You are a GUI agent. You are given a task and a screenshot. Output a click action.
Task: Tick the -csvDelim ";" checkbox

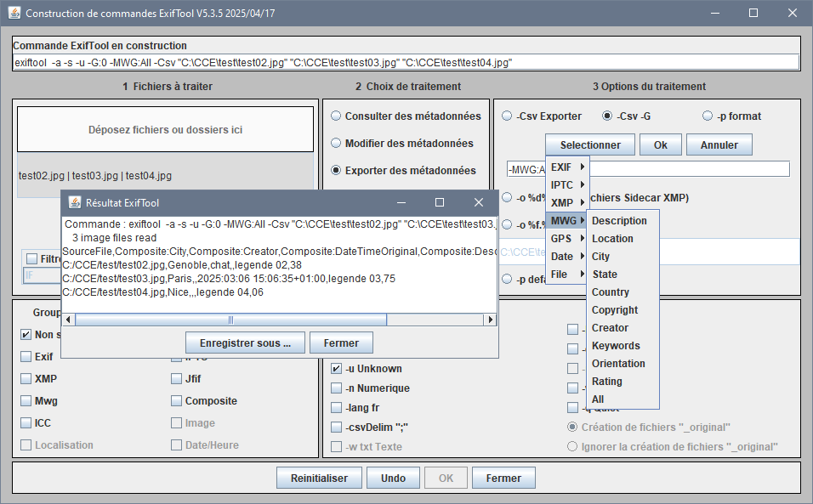tap(337, 428)
